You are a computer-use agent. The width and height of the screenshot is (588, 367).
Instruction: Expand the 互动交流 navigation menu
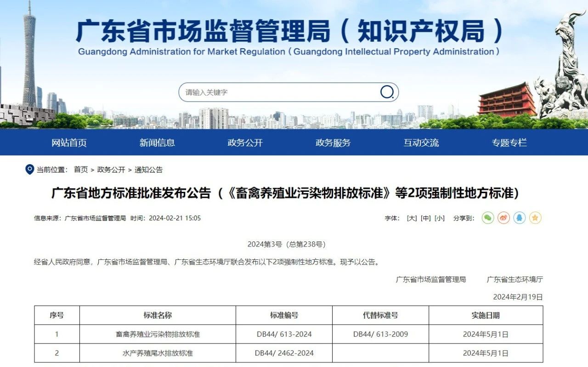pos(421,143)
